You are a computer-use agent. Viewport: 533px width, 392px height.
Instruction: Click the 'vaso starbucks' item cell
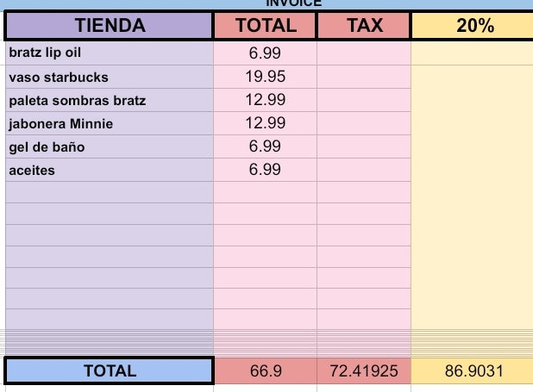tap(109, 78)
